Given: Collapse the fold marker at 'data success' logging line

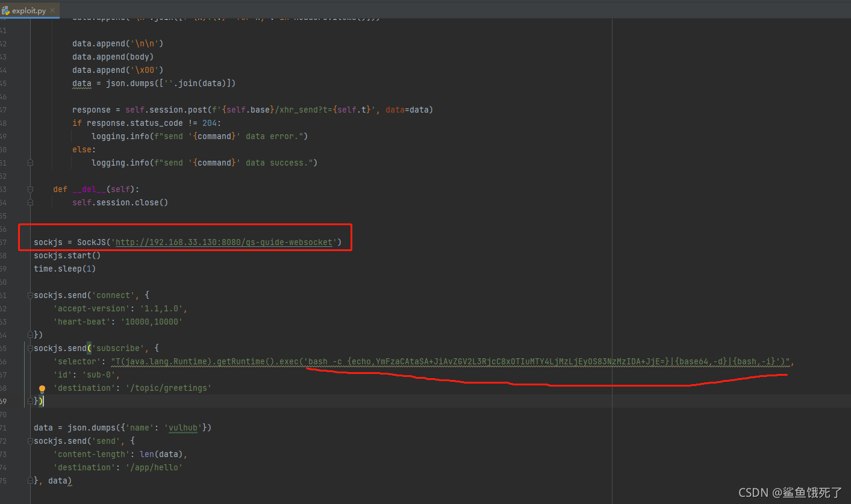Looking at the screenshot, I should pos(30,163).
